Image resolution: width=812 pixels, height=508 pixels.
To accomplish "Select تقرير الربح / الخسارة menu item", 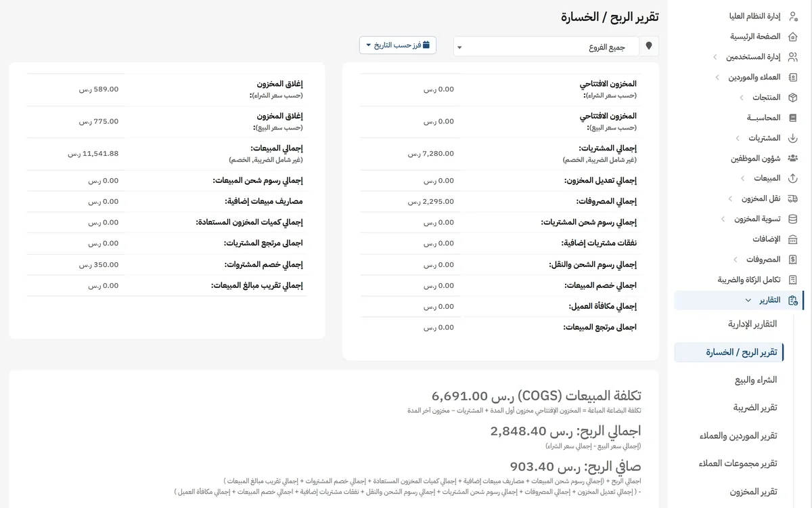I will coord(729,352).
